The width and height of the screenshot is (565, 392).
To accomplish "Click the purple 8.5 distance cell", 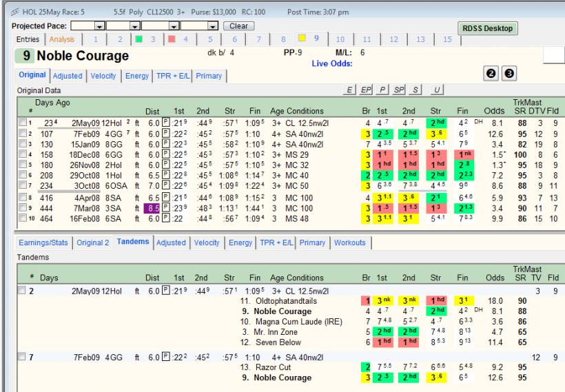I will point(152,208).
